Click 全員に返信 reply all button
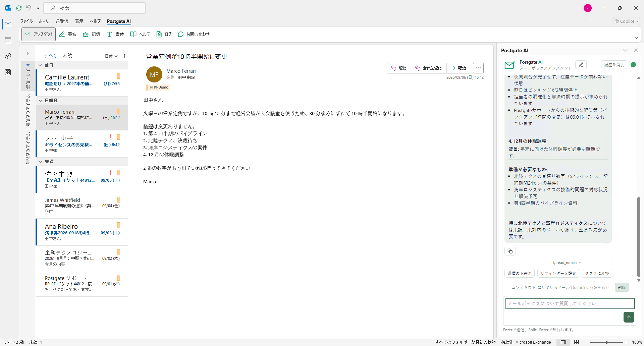 (x=429, y=68)
